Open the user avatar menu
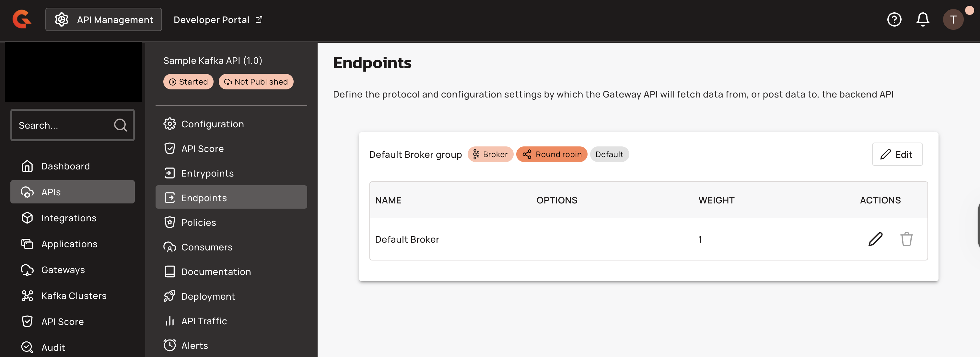Image resolution: width=980 pixels, height=357 pixels. tap(953, 19)
